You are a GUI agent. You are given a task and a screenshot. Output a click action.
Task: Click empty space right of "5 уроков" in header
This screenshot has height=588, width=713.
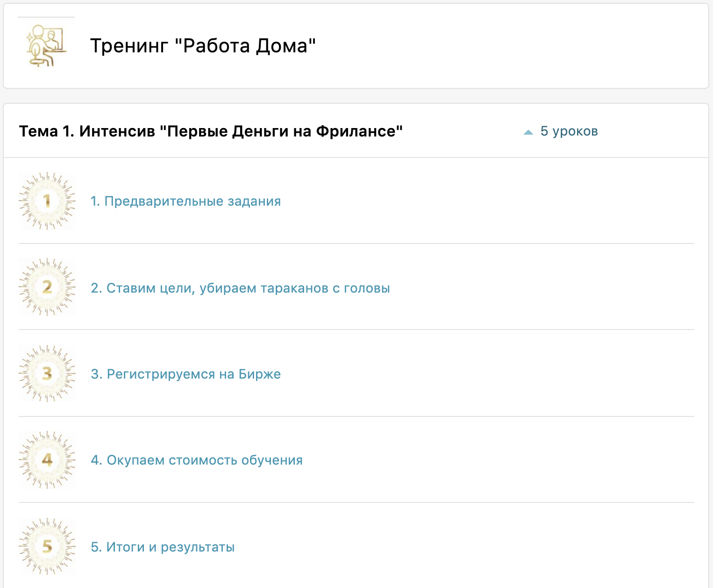point(654,131)
